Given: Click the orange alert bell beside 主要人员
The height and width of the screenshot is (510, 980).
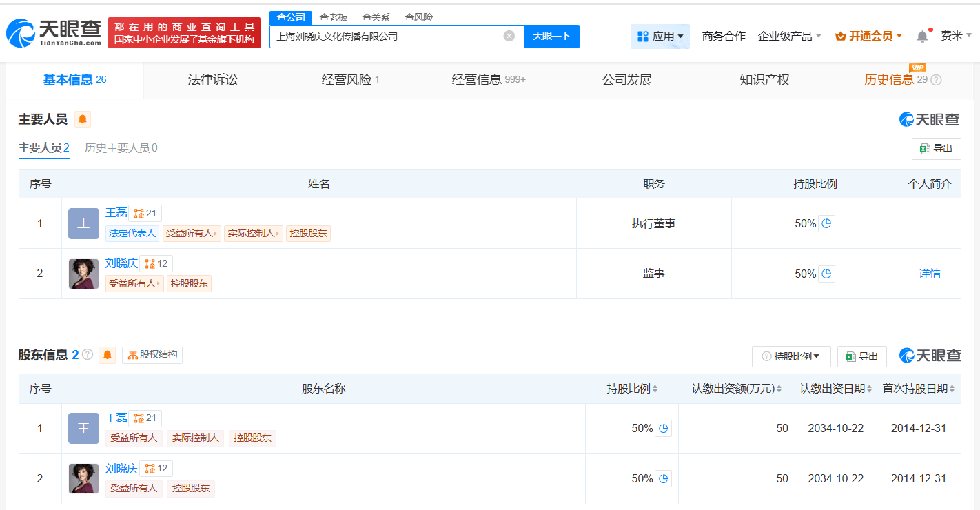Looking at the screenshot, I should coord(83,120).
